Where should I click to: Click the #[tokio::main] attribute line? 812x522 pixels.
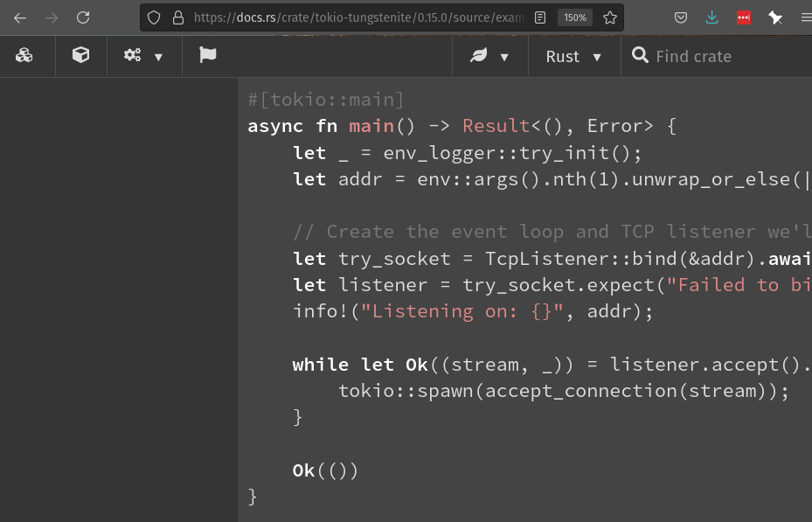pos(326,100)
